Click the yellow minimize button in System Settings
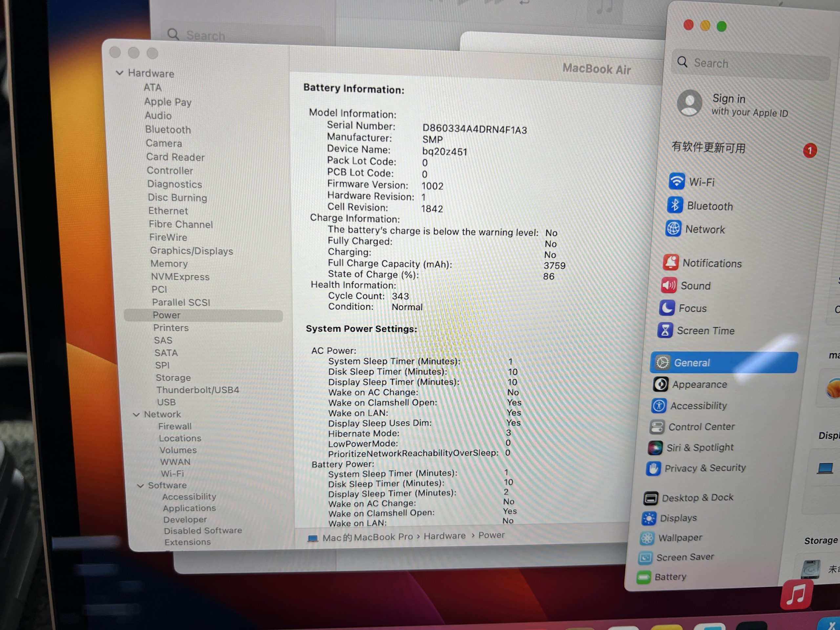840x630 pixels. [705, 26]
